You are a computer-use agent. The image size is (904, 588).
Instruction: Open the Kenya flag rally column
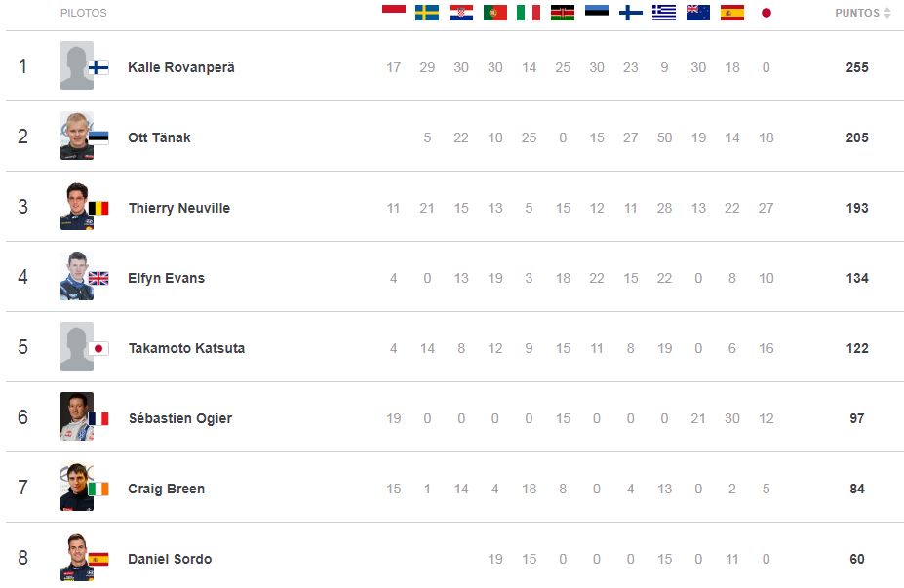pos(563,13)
